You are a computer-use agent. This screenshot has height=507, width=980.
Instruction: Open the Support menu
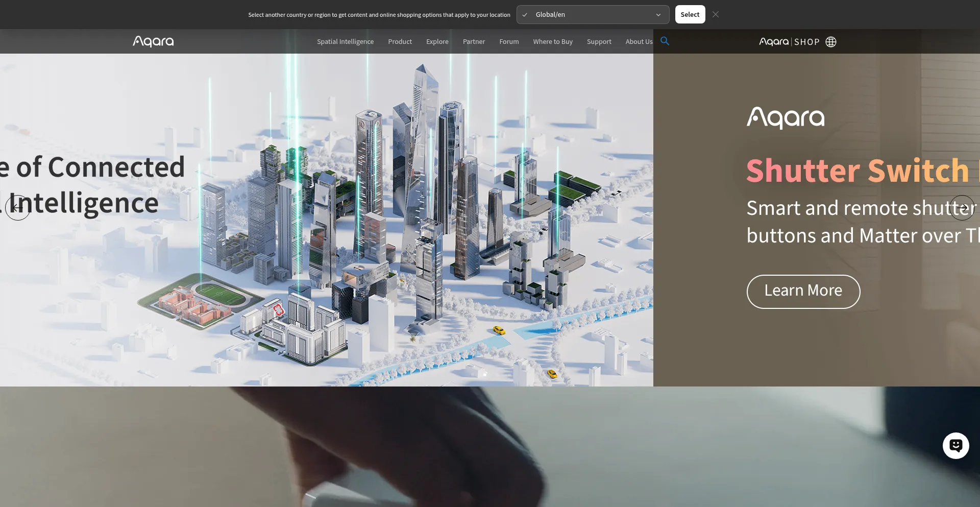pyautogui.click(x=599, y=42)
